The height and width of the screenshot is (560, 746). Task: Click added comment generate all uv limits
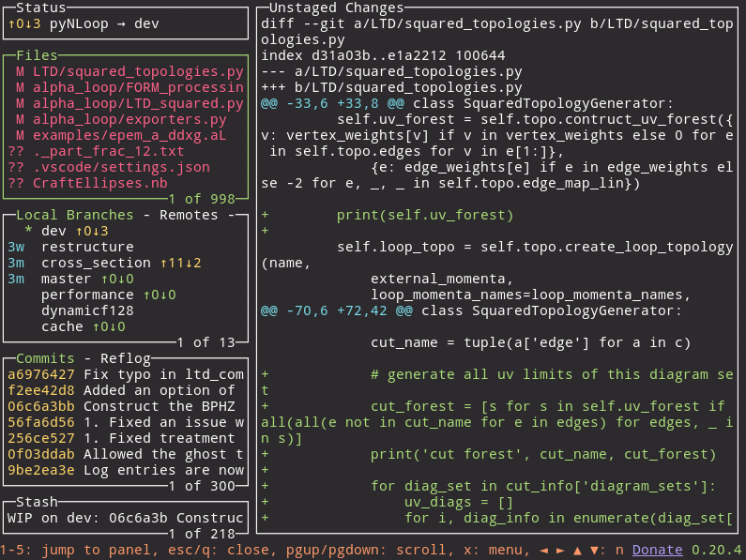coord(496,383)
